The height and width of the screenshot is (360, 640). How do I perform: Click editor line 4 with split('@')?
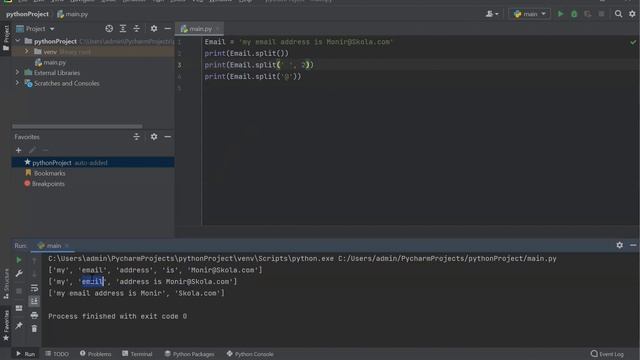[253, 76]
